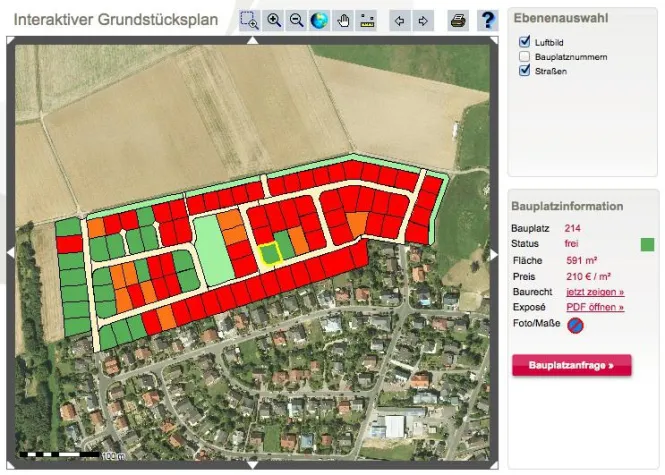Activate the pan hand tool
The image size is (665, 475).
point(343,20)
